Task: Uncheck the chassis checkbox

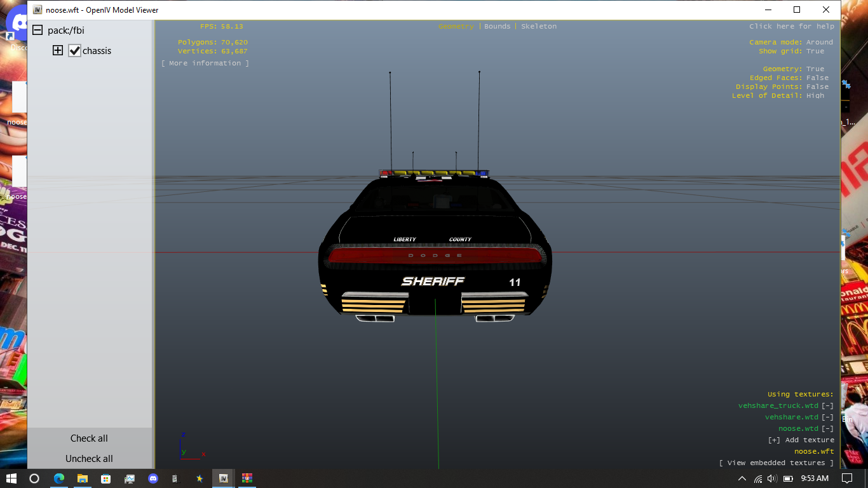Action: 74,51
